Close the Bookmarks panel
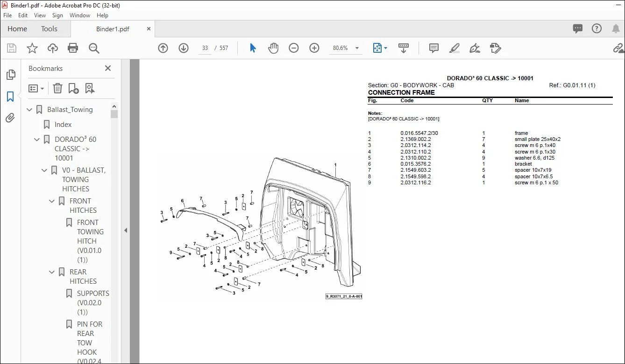 (x=108, y=68)
